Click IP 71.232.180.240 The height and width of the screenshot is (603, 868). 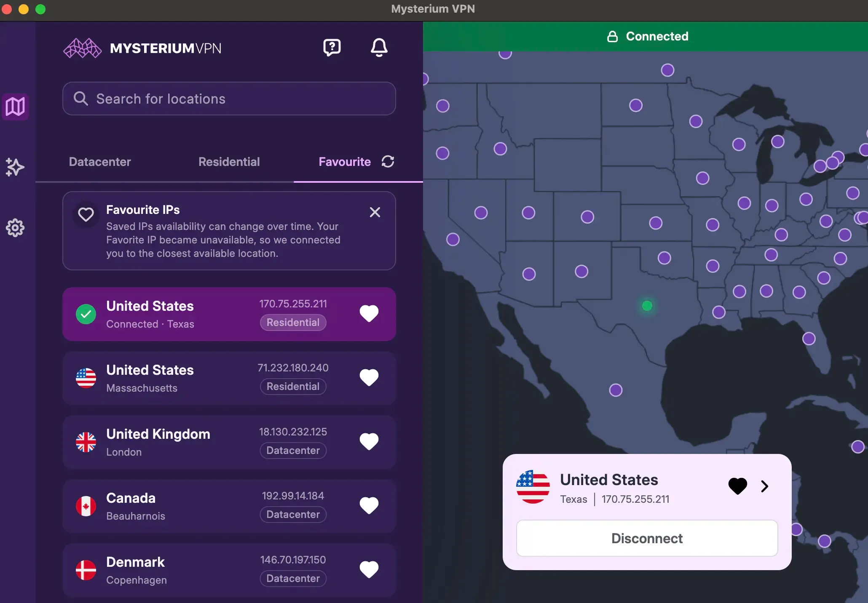point(293,368)
